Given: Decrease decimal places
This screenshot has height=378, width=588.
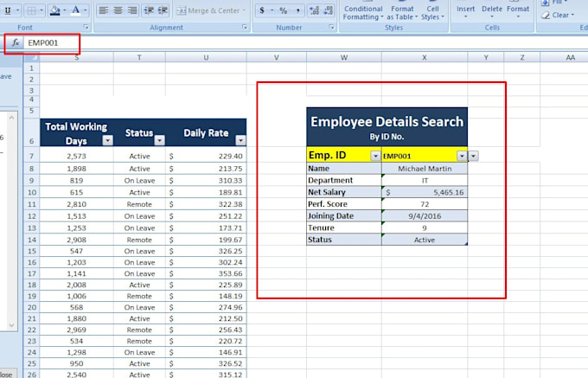Looking at the screenshot, I should (x=328, y=10).
